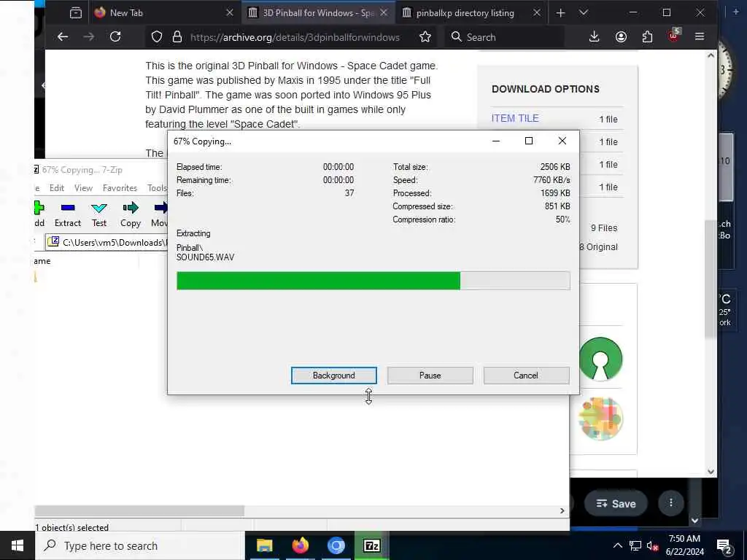Image resolution: width=747 pixels, height=560 pixels.
Task: Close the New Tab tab
Action: click(x=230, y=13)
